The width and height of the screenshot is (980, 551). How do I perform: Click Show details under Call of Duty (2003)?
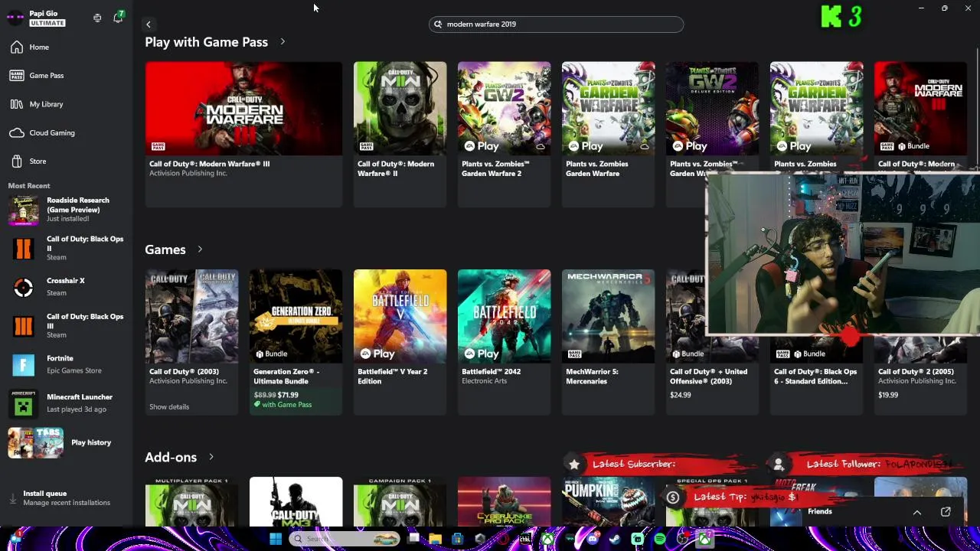point(169,406)
